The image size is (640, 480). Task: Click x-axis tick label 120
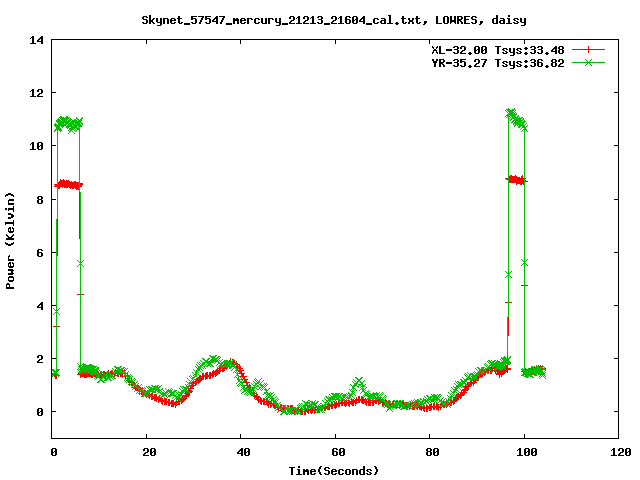click(x=621, y=452)
